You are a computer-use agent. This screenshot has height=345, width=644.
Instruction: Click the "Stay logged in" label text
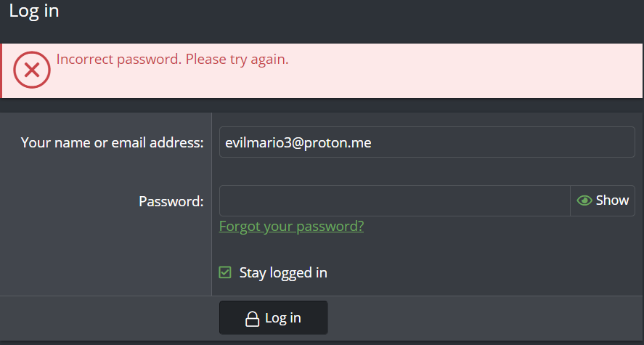point(283,273)
